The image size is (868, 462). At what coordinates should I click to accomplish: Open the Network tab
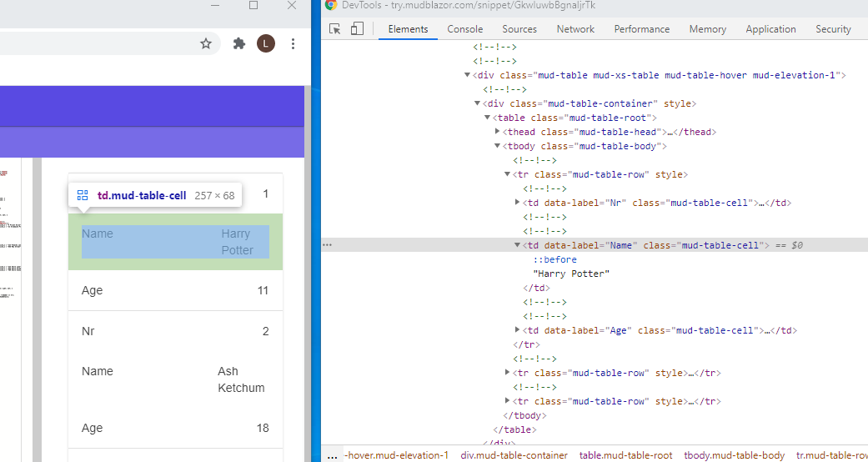pos(575,29)
